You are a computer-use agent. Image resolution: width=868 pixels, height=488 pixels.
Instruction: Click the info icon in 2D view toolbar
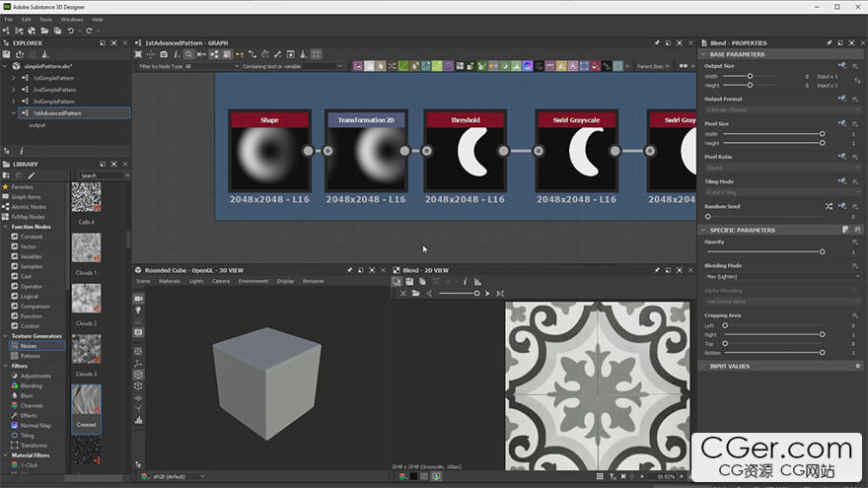pyautogui.click(x=465, y=282)
